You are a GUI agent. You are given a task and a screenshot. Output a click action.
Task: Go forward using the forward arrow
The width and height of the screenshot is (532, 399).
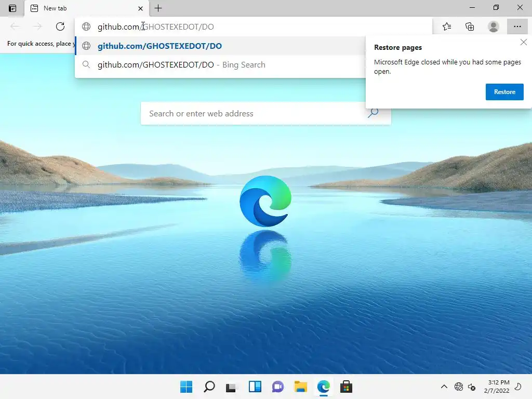pyautogui.click(x=37, y=26)
